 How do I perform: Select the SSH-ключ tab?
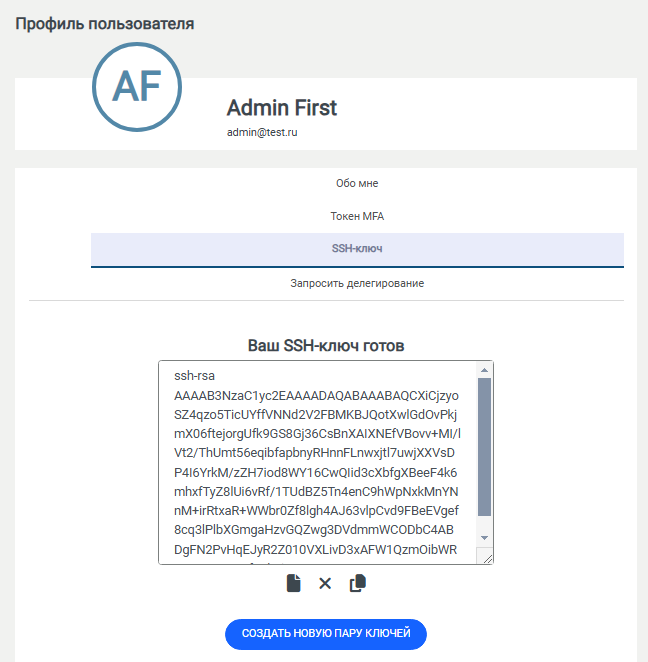pyautogui.click(x=357, y=249)
